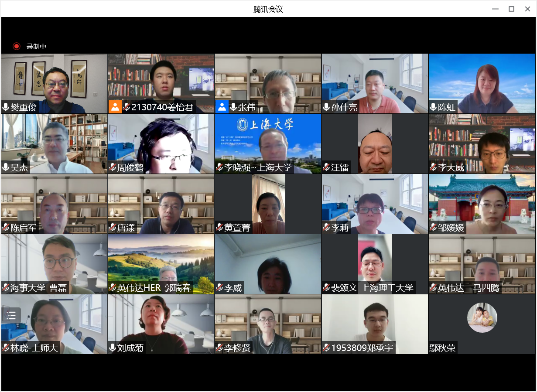Click the 录制中 recording status text

click(36, 46)
